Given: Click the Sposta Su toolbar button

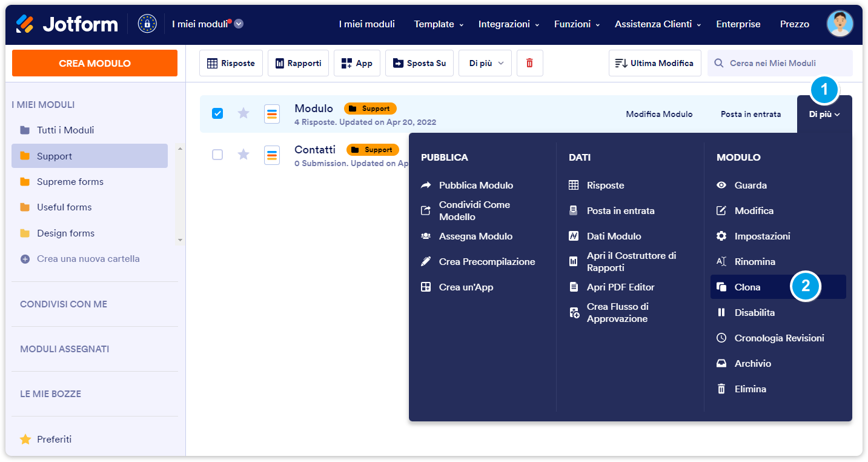Looking at the screenshot, I should [419, 63].
